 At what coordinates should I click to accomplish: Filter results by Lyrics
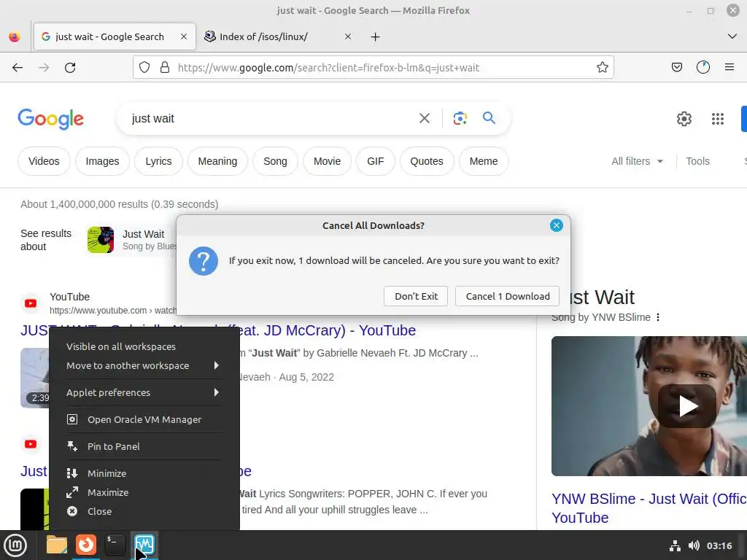(158, 161)
